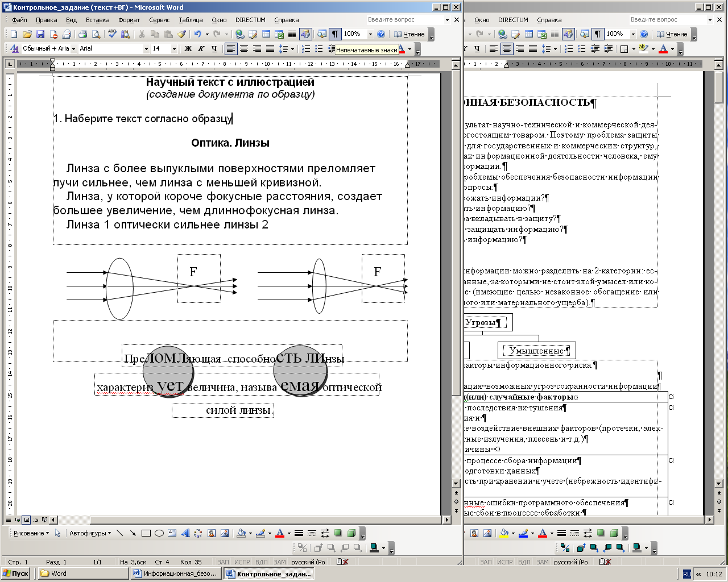728x582 pixels.
Task: Open the 100% zoom dropdown in the left window
Action: [370, 34]
